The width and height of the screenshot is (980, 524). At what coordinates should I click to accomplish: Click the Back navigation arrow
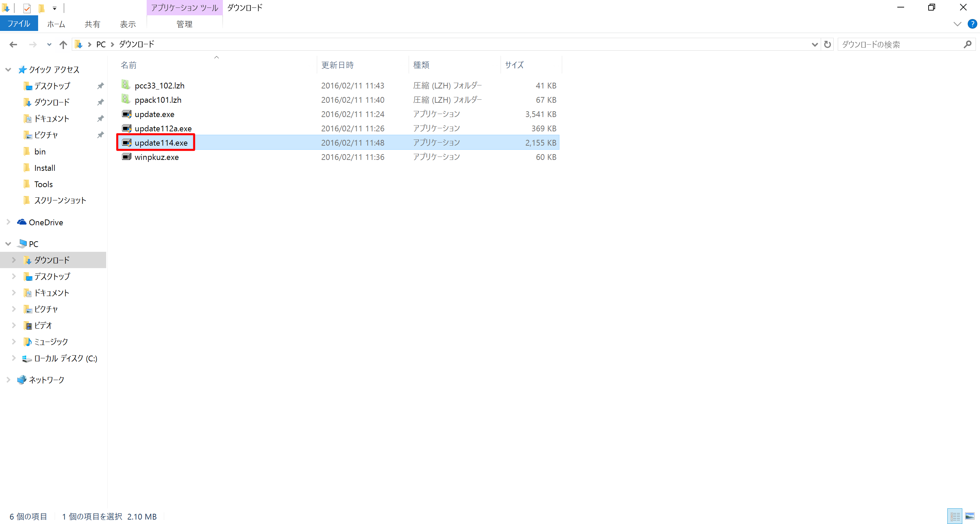point(13,45)
